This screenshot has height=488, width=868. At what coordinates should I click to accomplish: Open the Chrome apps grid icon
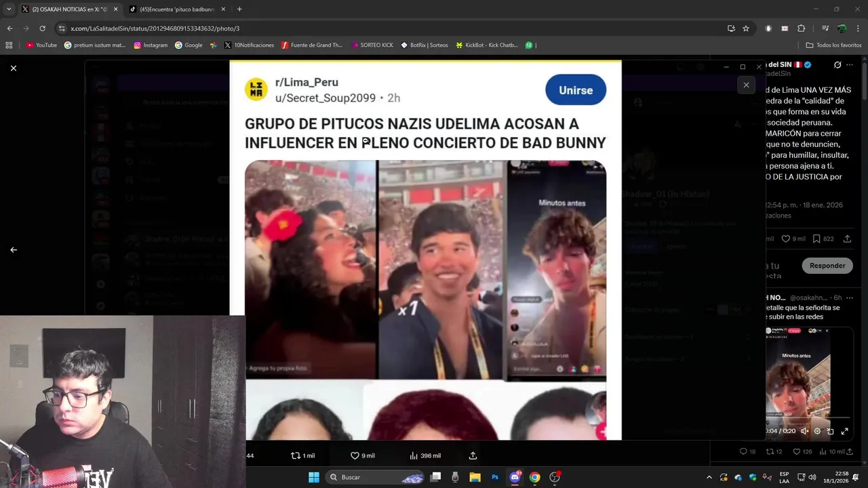tap(9, 45)
